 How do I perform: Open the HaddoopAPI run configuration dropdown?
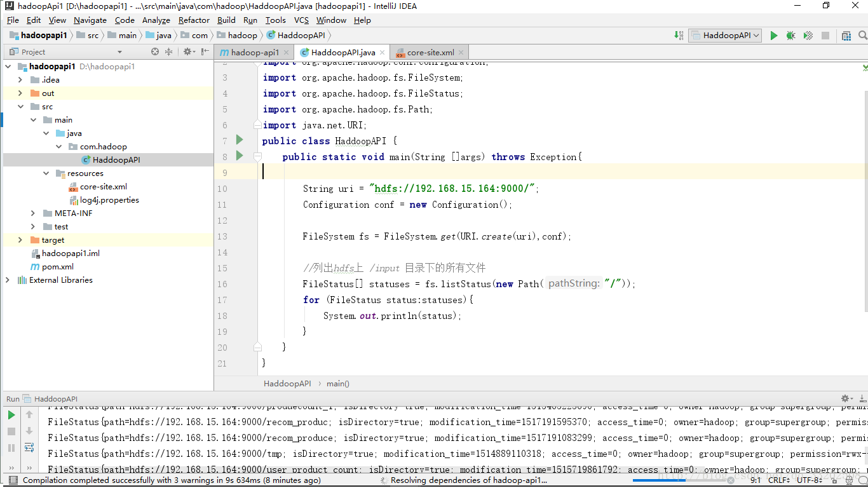(726, 36)
